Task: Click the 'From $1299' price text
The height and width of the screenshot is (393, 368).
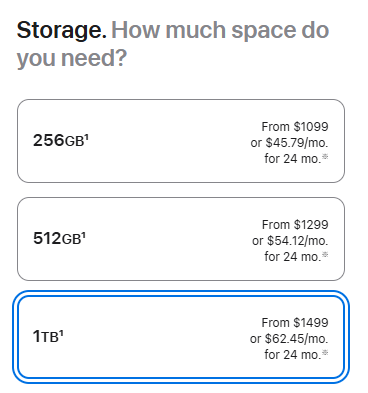Action: tap(295, 225)
